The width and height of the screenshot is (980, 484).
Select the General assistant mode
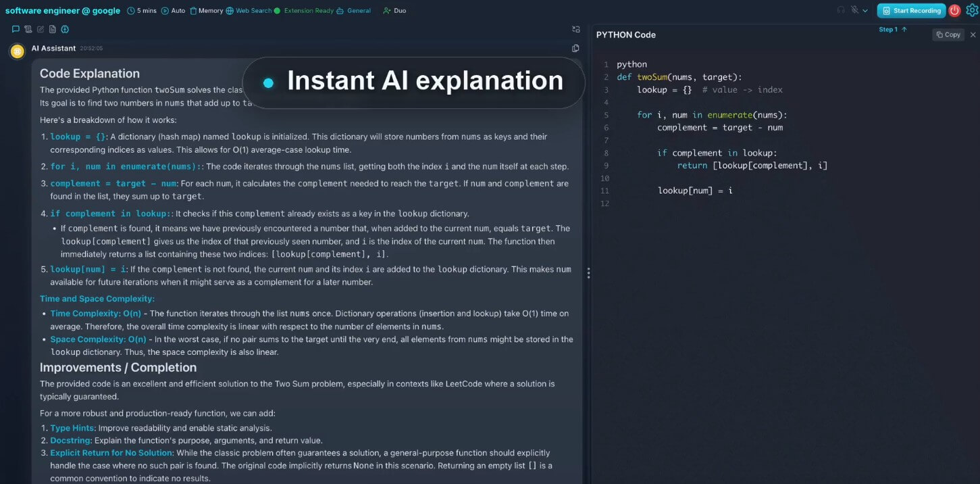coord(353,11)
